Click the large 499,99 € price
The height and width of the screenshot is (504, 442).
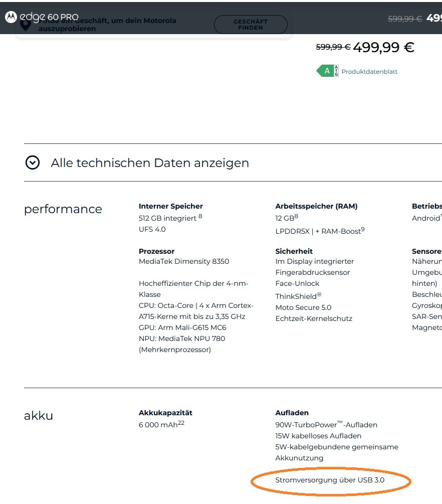pos(383,47)
